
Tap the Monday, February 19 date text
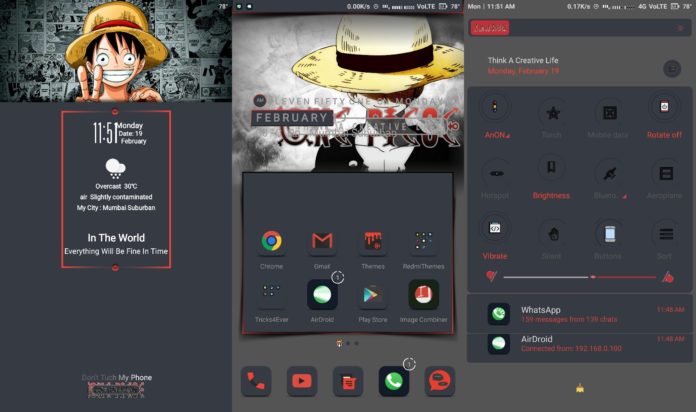pos(523,71)
